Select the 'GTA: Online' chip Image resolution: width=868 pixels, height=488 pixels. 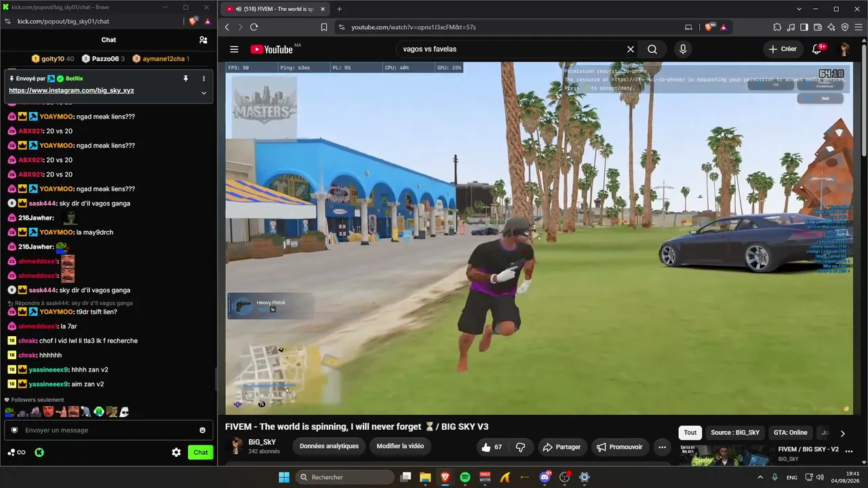[791, 432]
